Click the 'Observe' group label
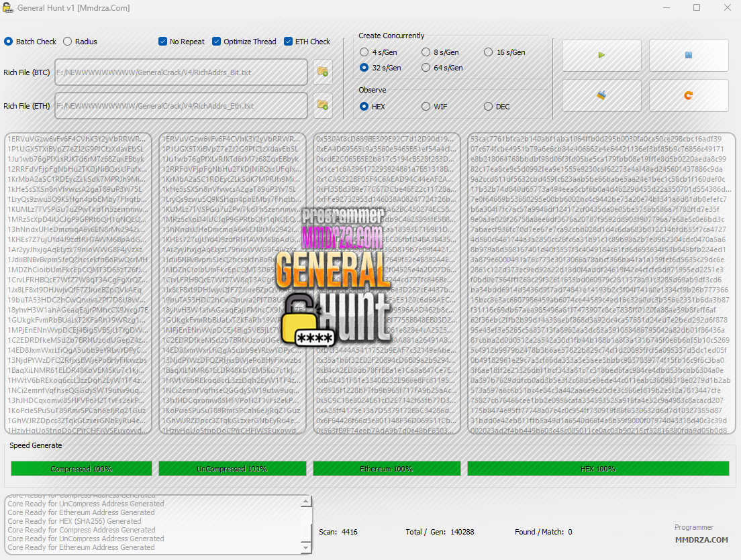This screenshot has height=560, width=741. 373,90
